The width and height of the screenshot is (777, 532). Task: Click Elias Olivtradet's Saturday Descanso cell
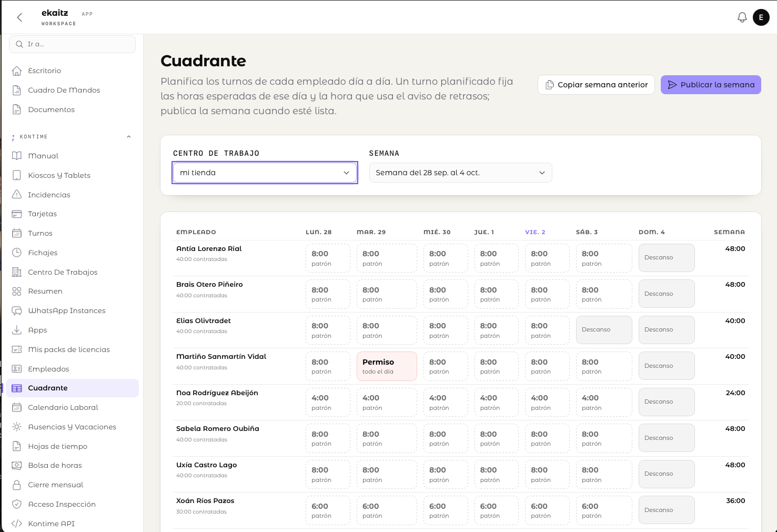[x=604, y=330]
